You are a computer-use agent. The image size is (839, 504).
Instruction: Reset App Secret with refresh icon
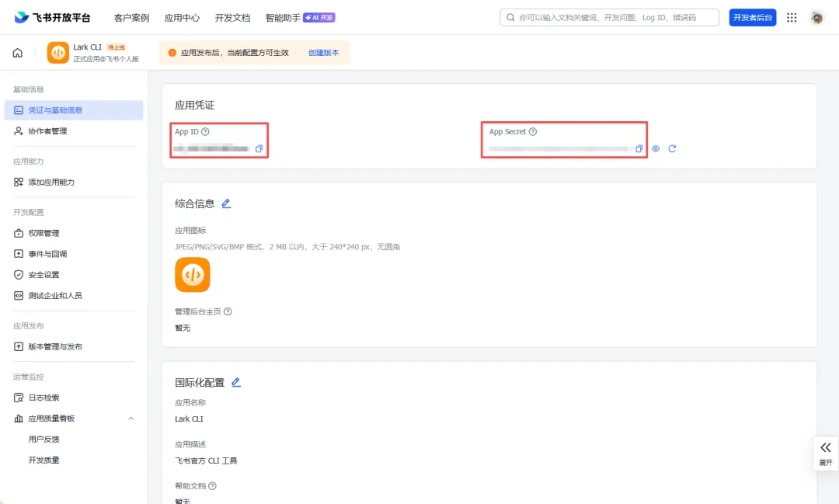click(672, 149)
